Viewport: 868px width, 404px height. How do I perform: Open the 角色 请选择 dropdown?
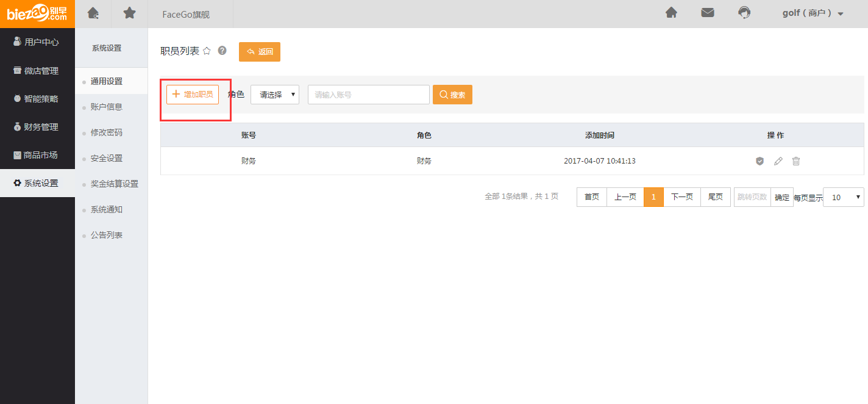point(275,95)
